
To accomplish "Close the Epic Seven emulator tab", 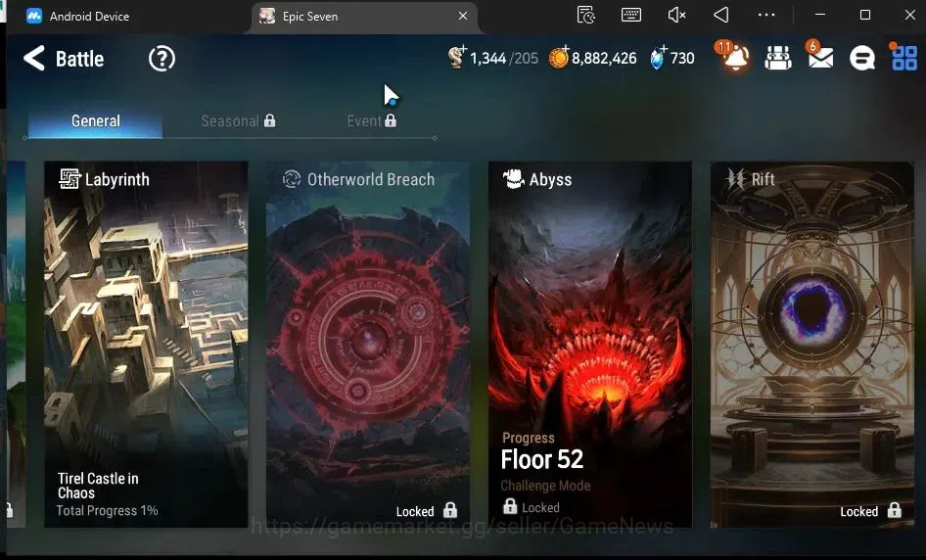I will click(x=463, y=16).
